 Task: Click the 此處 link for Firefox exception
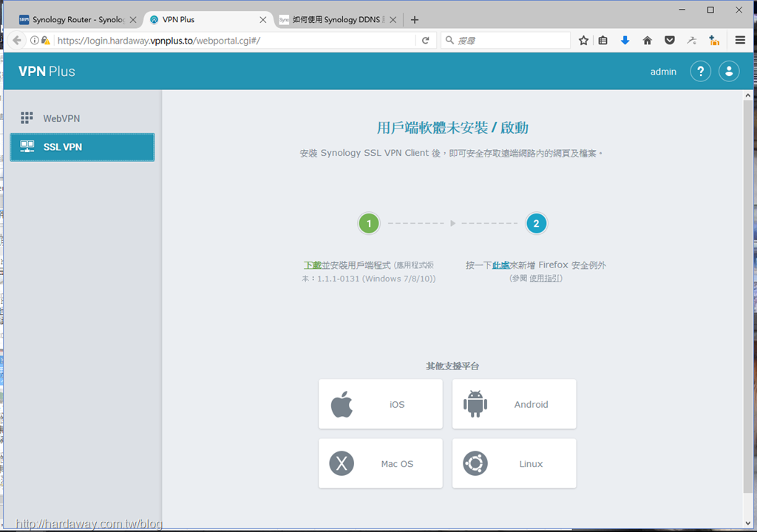(500, 265)
